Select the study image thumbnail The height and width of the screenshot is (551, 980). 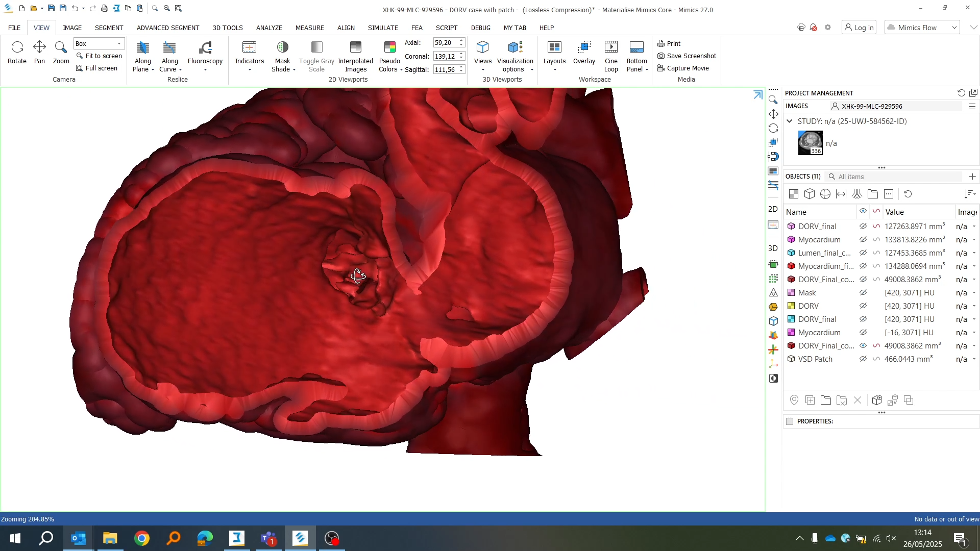point(810,143)
